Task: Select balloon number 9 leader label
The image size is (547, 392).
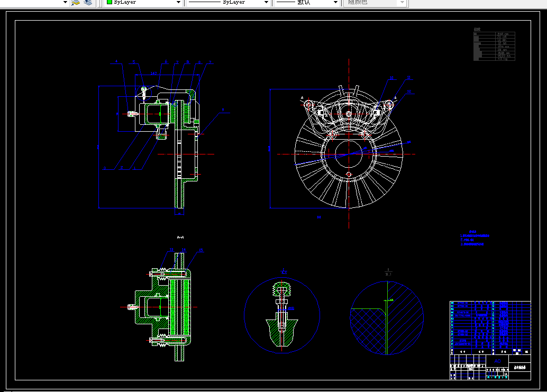Action: (x=223, y=110)
